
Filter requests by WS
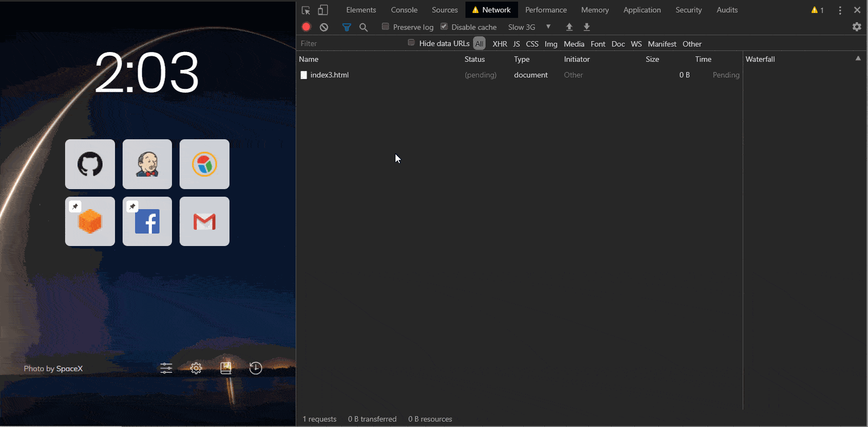636,44
